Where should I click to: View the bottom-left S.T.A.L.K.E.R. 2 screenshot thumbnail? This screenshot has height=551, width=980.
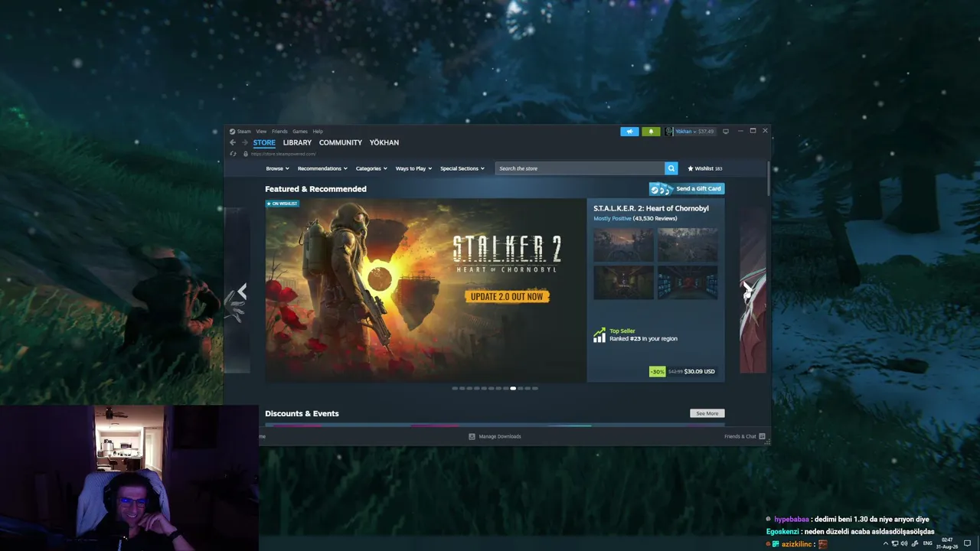[623, 282]
